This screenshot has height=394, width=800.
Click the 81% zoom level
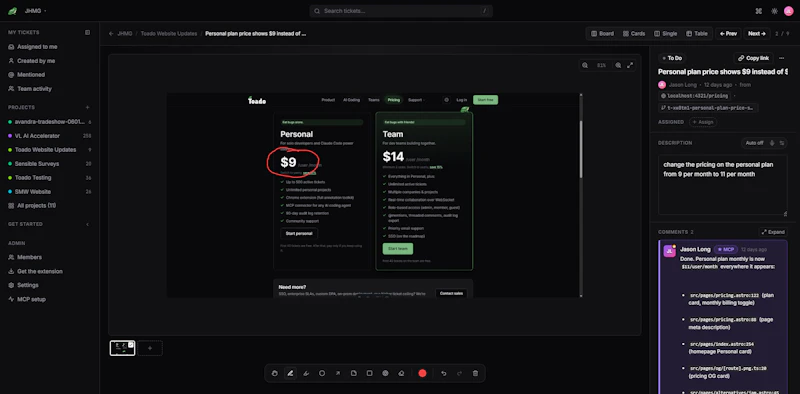(602, 65)
